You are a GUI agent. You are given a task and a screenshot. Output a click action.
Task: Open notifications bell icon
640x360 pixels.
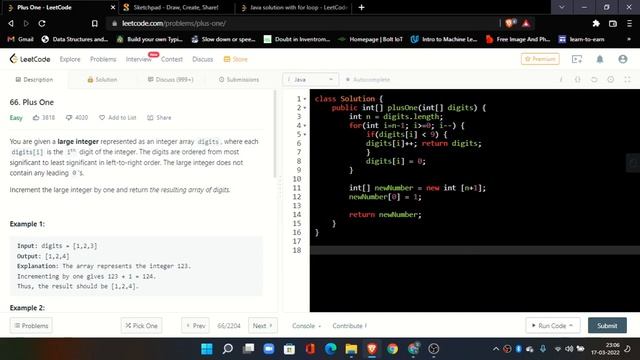click(x=600, y=59)
